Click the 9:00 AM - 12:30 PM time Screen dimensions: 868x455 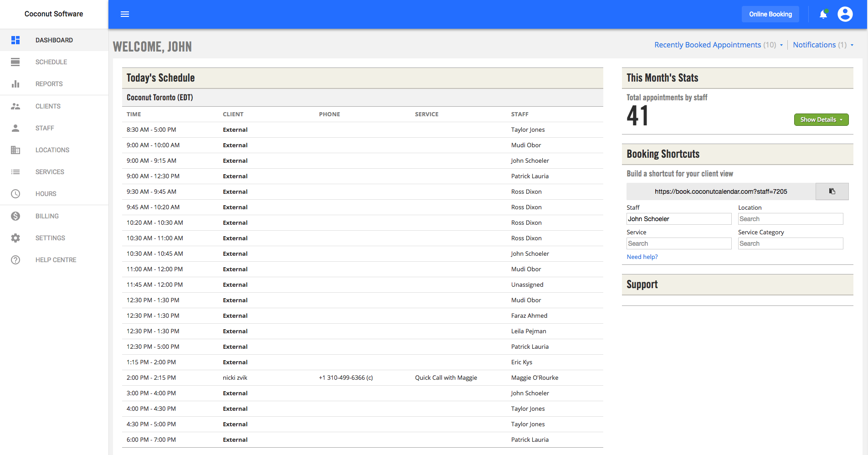click(153, 176)
